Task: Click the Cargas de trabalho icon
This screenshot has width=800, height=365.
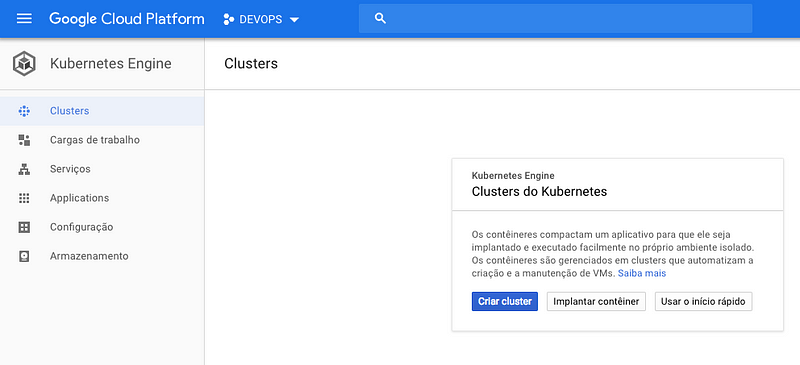Action: (x=24, y=140)
